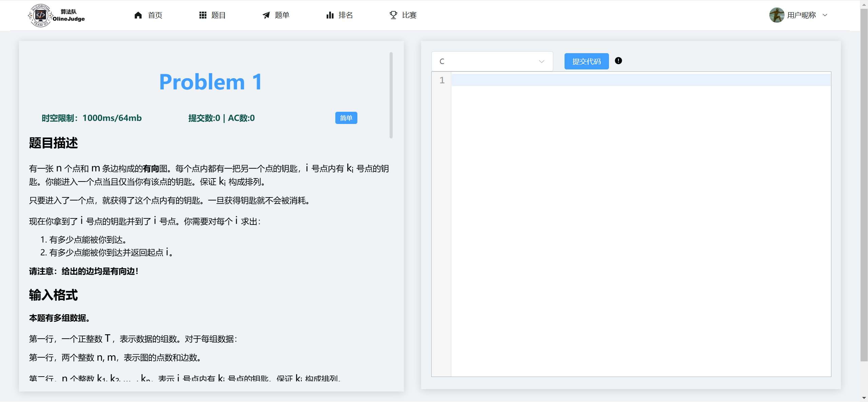Expand the 用户昵称 dropdown arrow
The width and height of the screenshot is (868, 402).
825,15
